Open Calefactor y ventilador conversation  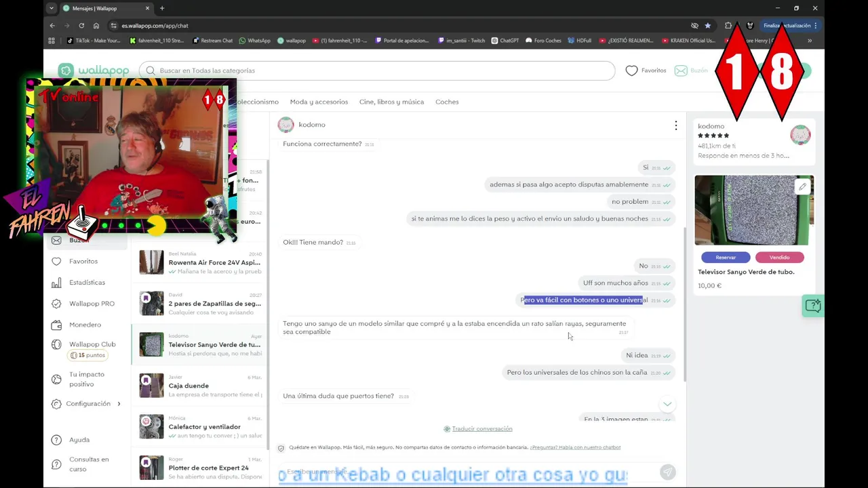pos(200,426)
